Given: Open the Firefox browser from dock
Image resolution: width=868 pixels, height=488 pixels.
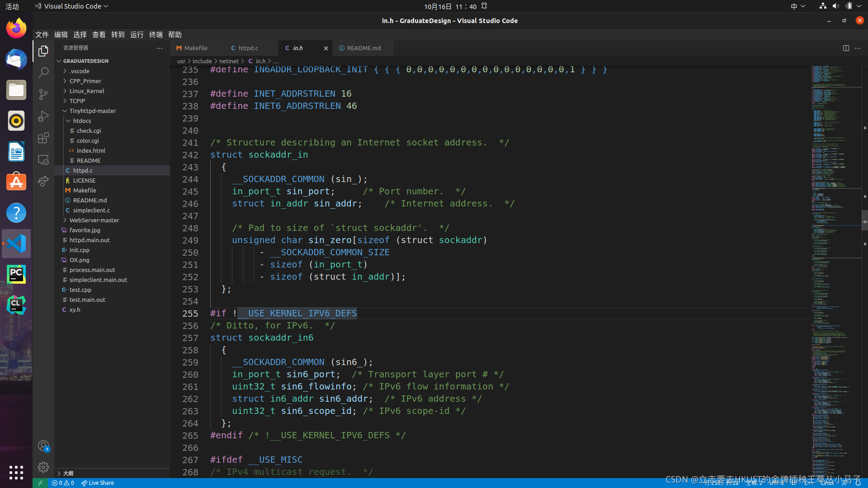Looking at the screenshot, I should pos(16,29).
